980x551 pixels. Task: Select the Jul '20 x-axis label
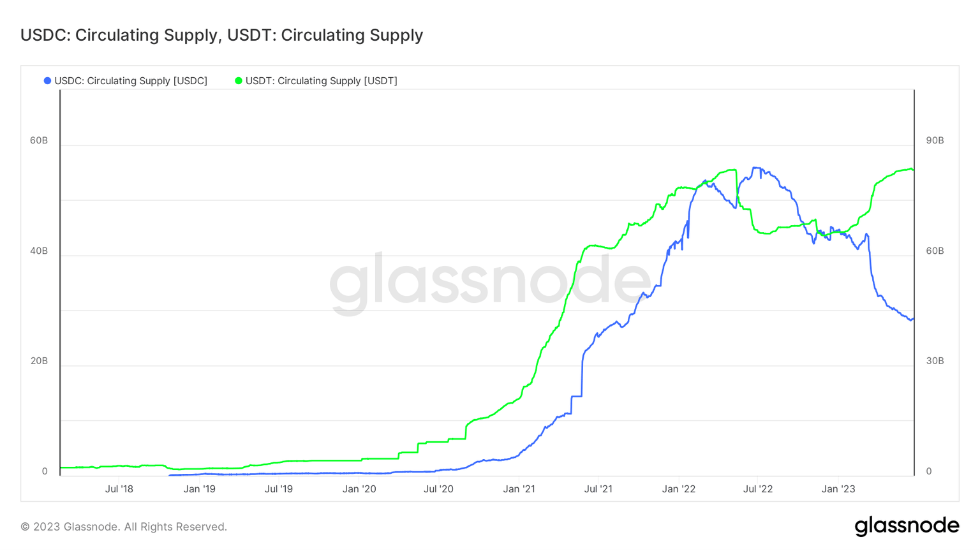click(x=439, y=489)
